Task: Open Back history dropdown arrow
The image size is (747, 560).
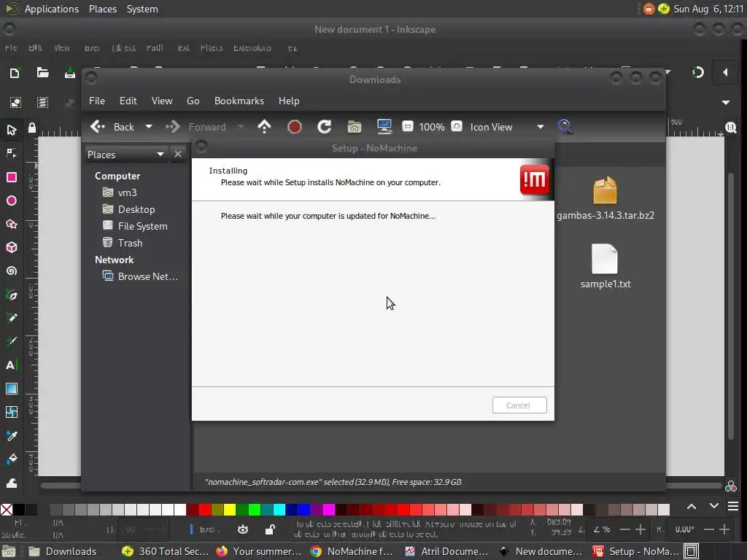Action: coord(149,127)
